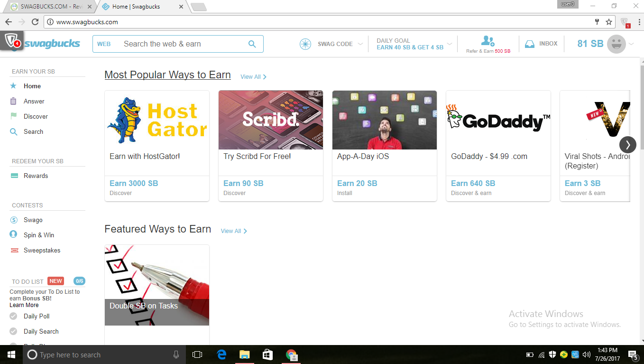This screenshot has width=644, height=364.
Task: Open Rewards via the card icon
Action: pos(14,176)
